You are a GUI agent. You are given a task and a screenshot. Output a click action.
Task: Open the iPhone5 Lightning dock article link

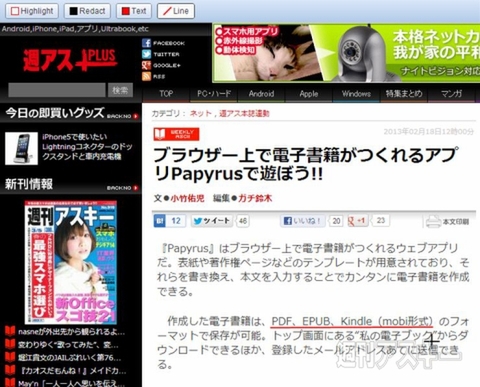click(x=87, y=147)
